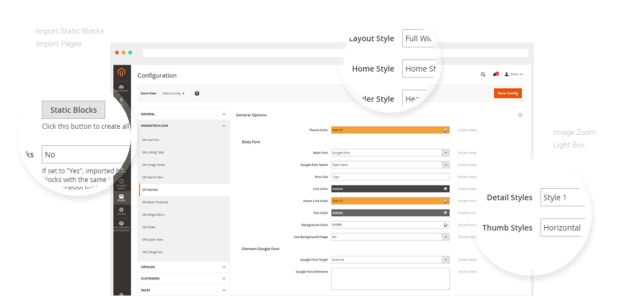Screen dimensions: 644x296
Task: Click the Text Color 666666 swatch field
Action: pyautogui.click(x=390, y=213)
